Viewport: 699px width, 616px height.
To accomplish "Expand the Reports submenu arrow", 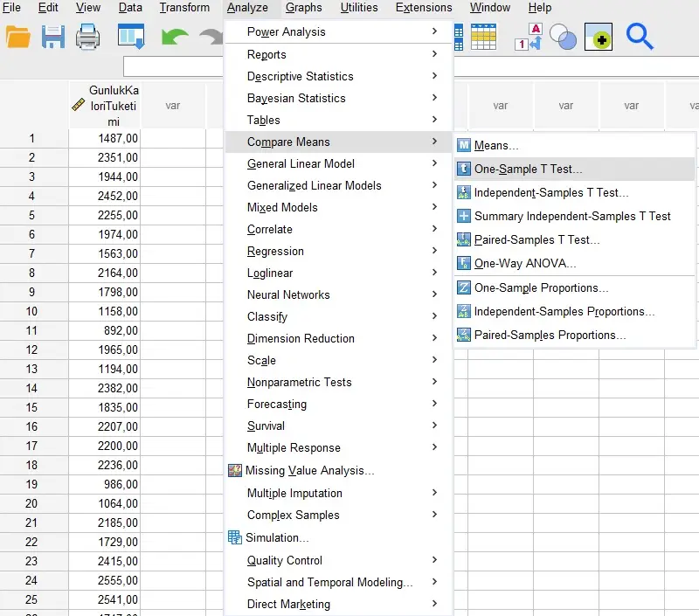I will pos(434,53).
